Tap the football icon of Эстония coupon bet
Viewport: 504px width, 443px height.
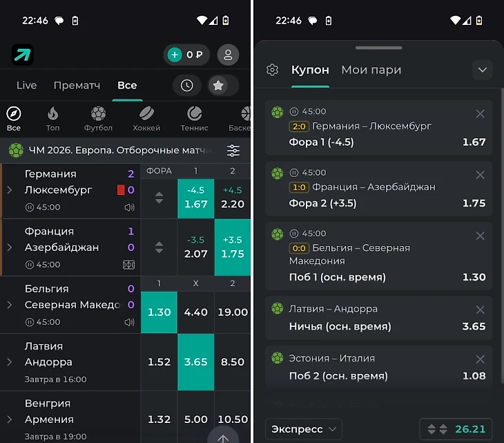click(277, 358)
